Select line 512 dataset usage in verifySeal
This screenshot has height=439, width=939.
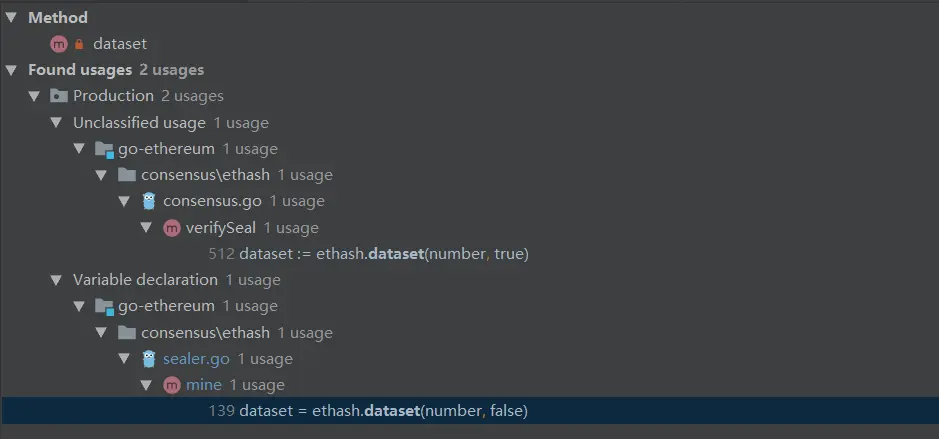pyautogui.click(x=368, y=254)
